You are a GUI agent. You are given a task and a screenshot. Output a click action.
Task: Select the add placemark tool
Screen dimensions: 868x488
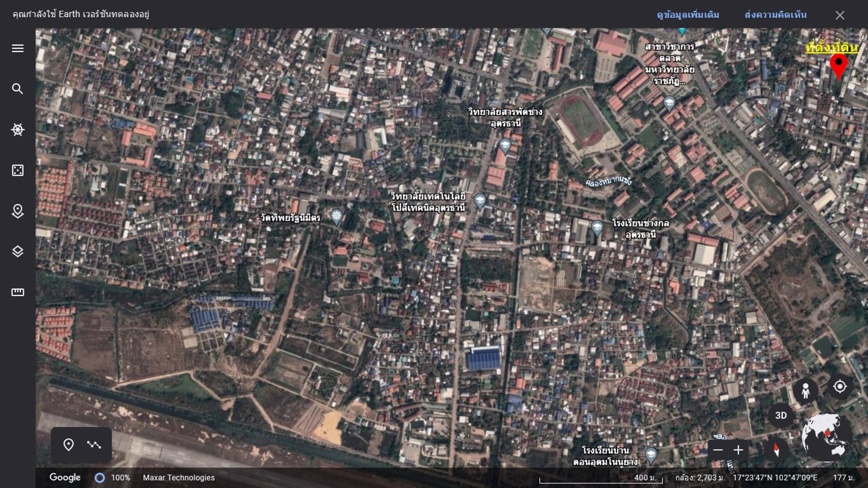[69, 445]
